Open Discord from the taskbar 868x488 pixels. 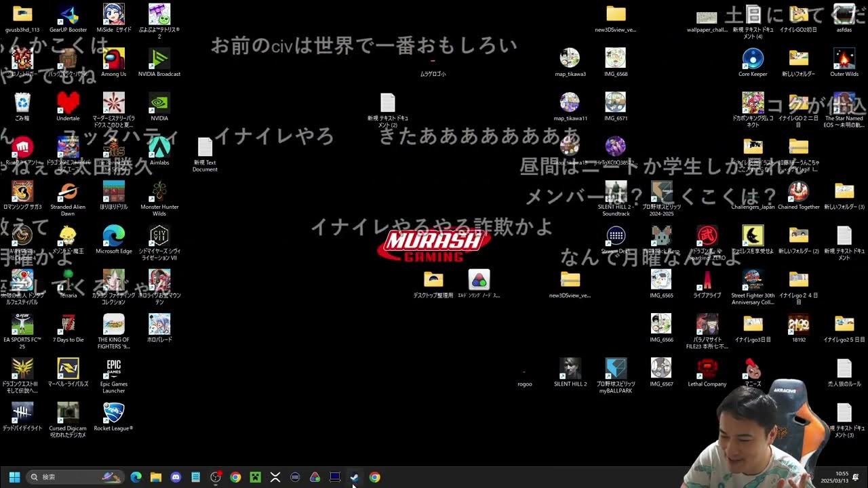click(x=176, y=477)
